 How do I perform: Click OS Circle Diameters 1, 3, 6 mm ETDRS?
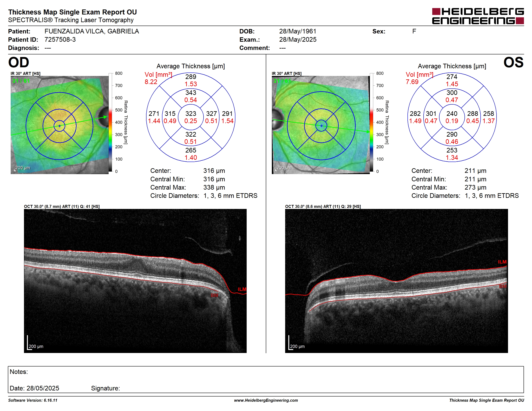click(491, 195)
